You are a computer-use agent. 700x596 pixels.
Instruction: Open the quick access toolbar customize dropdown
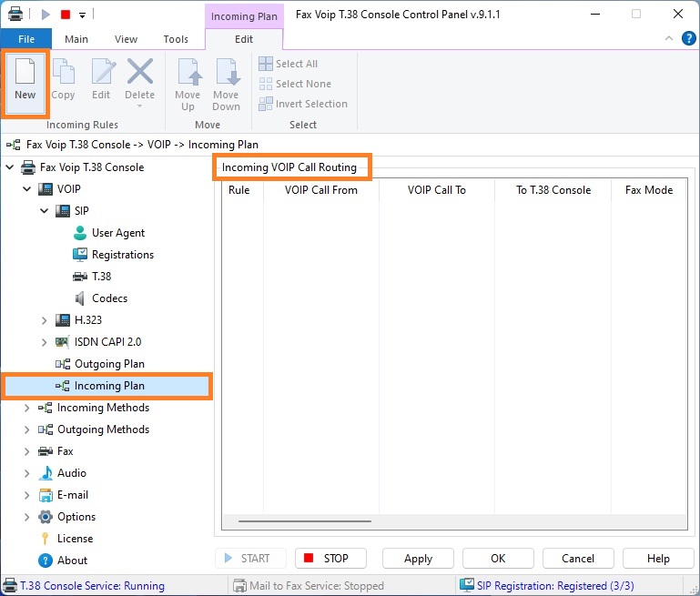82,15
